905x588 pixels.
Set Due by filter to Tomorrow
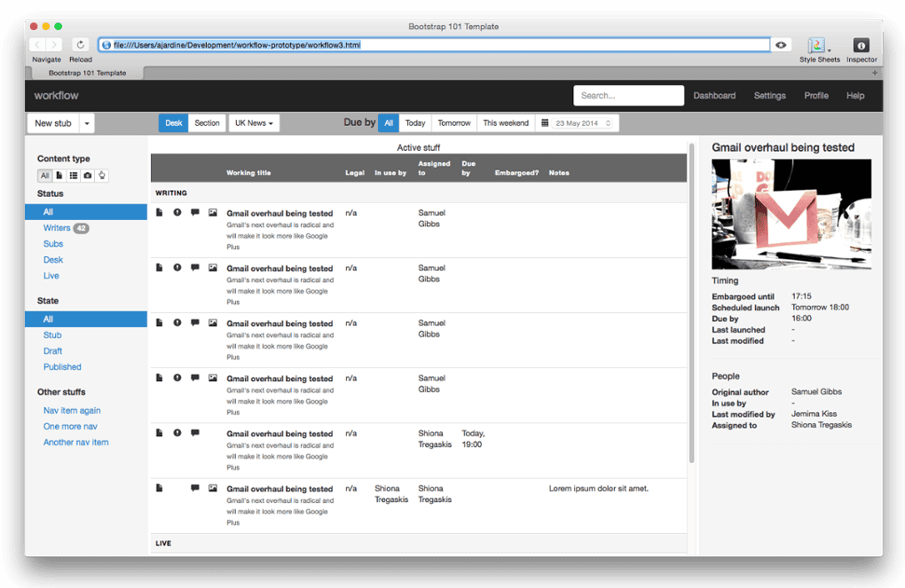[x=454, y=123]
